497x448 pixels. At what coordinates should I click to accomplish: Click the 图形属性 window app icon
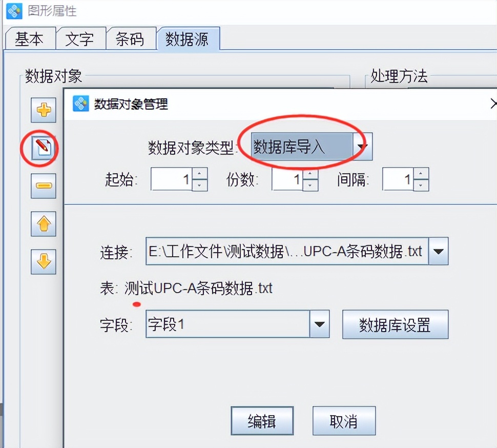[14, 11]
